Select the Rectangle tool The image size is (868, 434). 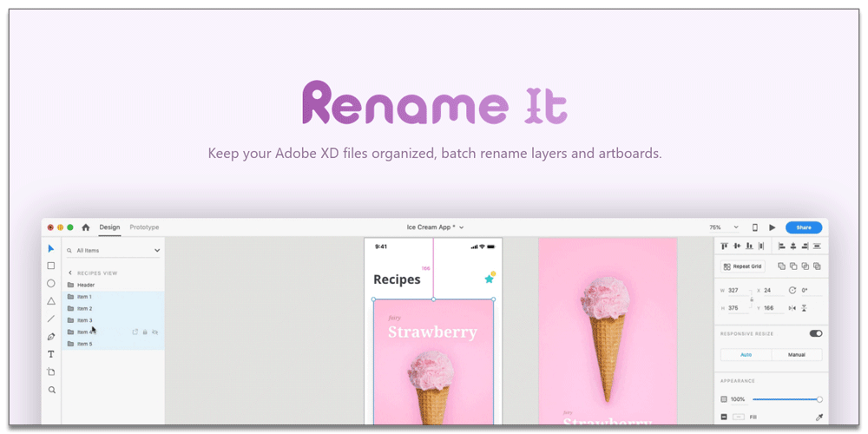coord(51,266)
